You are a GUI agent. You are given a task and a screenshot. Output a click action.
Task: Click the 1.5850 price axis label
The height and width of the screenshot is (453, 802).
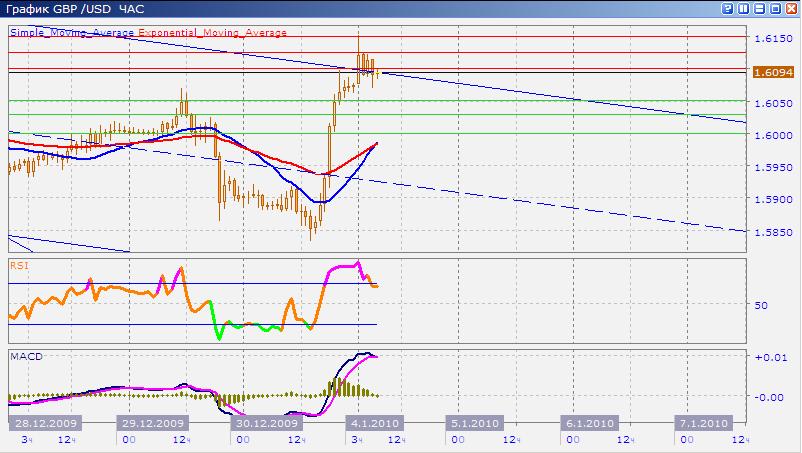click(x=772, y=232)
